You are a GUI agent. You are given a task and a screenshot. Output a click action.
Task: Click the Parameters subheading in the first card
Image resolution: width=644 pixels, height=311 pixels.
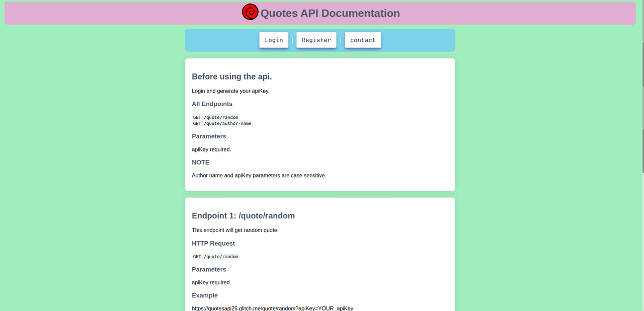tap(209, 136)
